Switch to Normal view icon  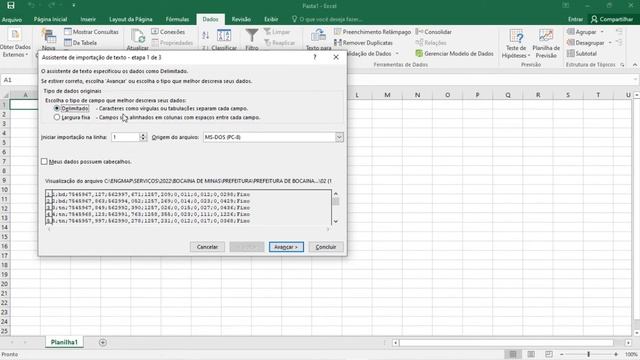click(x=513, y=354)
